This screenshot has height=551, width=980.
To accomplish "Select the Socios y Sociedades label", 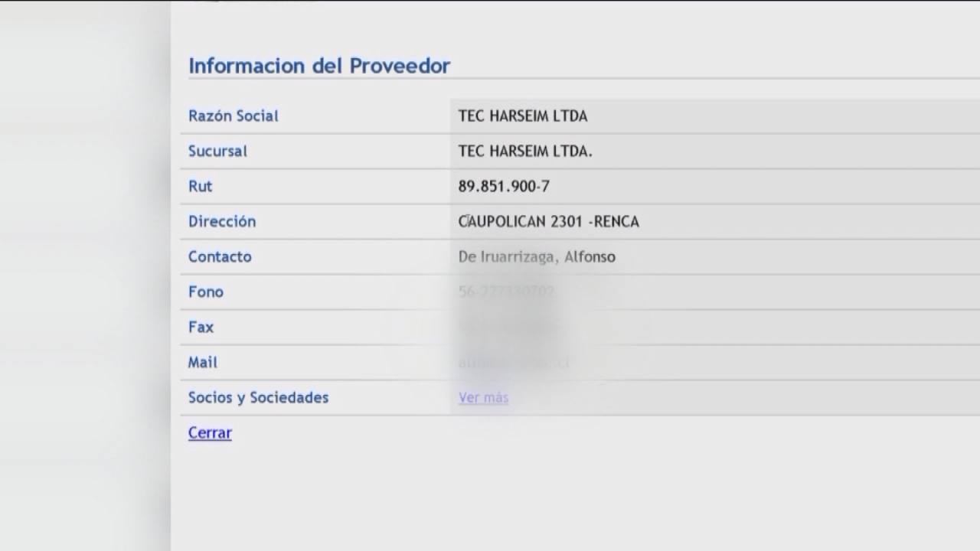I will coord(258,397).
